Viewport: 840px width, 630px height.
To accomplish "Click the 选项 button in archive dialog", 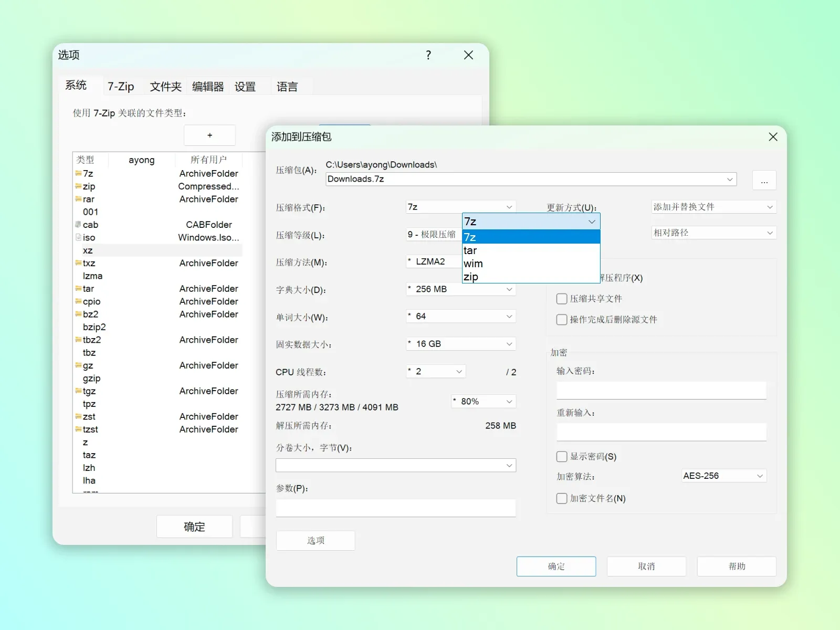I will [316, 540].
